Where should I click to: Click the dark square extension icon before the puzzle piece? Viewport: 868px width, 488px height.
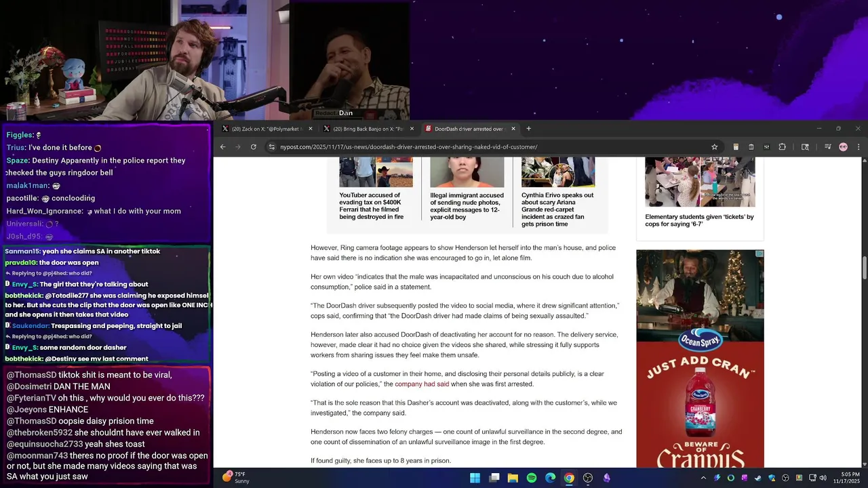[x=766, y=147]
